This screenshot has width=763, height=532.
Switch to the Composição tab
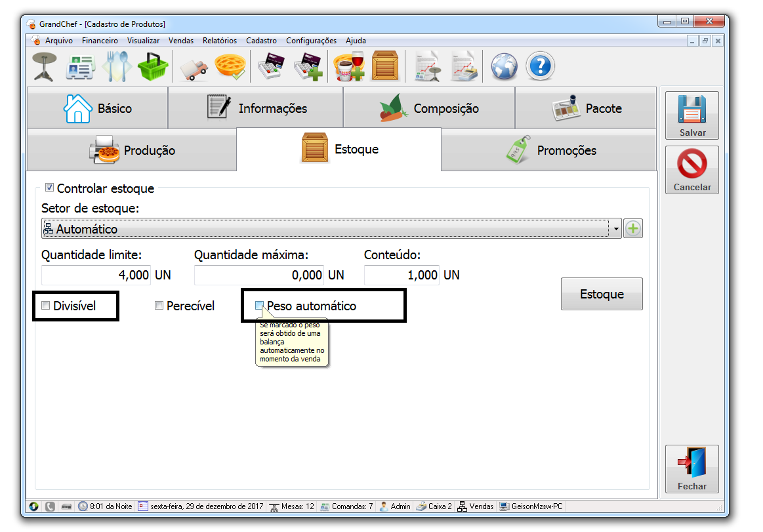coord(429,108)
